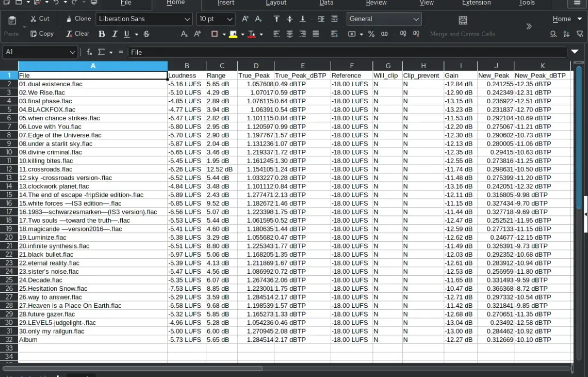Click the Sum sigma icon
This screenshot has height=377, width=588.
(101, 52)
